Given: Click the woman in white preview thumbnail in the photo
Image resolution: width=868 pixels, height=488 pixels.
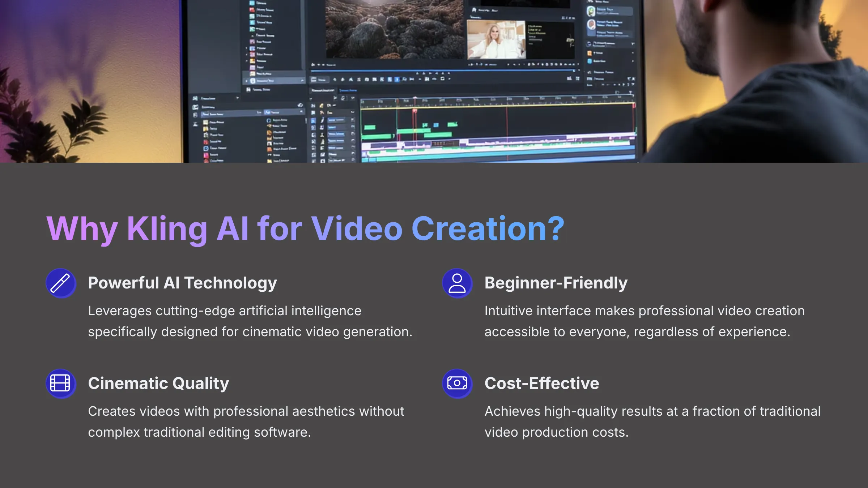Looking at the screenshot, I should pyautogui.click(x=496, y=40).
